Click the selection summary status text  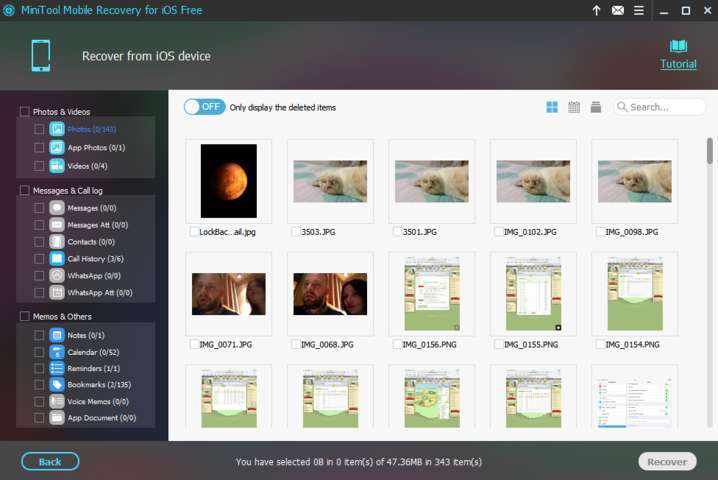[x=359, y=462]
